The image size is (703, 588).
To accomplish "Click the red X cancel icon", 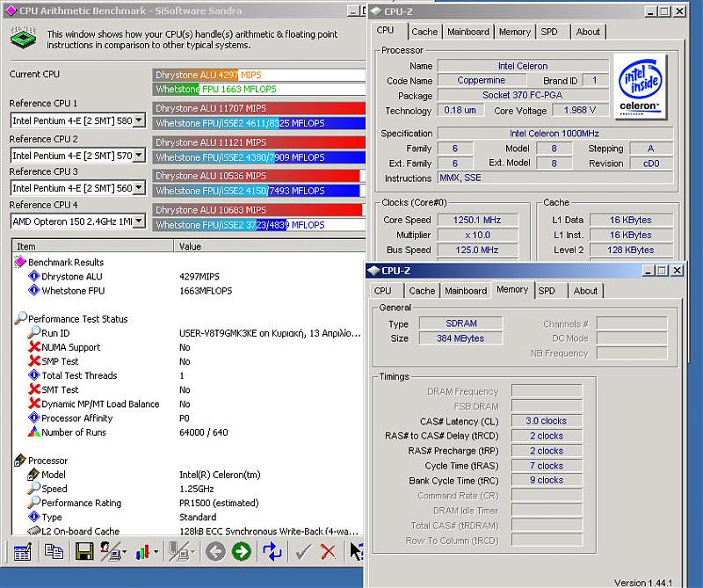I will [328, 552].
